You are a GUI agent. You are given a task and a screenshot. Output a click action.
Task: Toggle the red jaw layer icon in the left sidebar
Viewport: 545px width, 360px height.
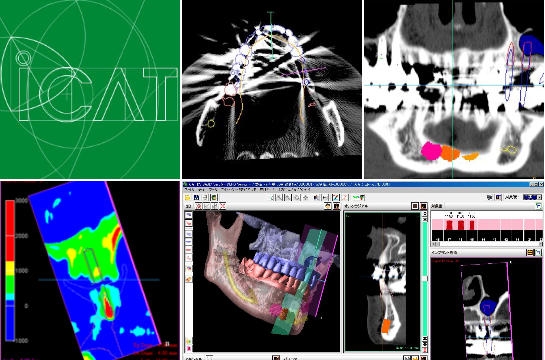pos(188,223)
